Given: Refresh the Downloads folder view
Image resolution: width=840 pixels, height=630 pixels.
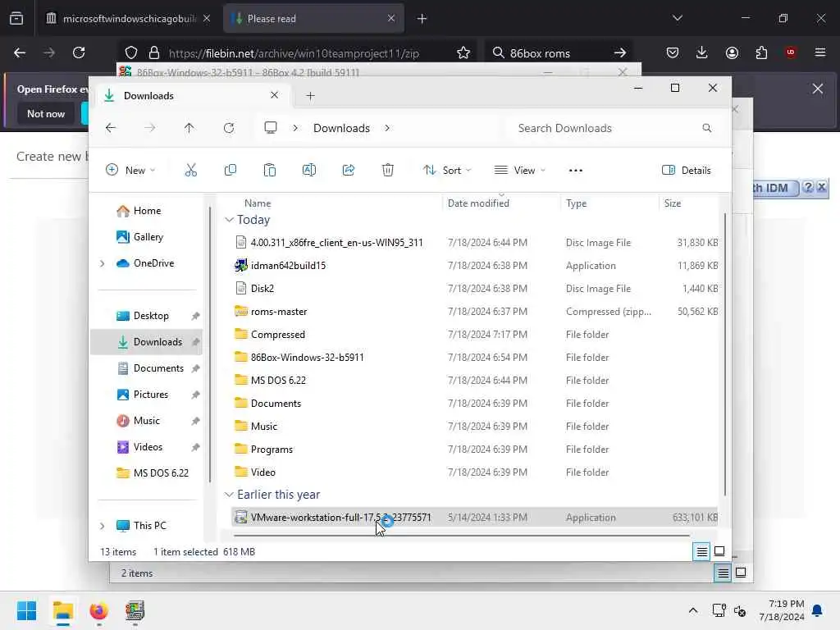Looking at the screenshot, I should pyautogui.click(x=229, y=127).
